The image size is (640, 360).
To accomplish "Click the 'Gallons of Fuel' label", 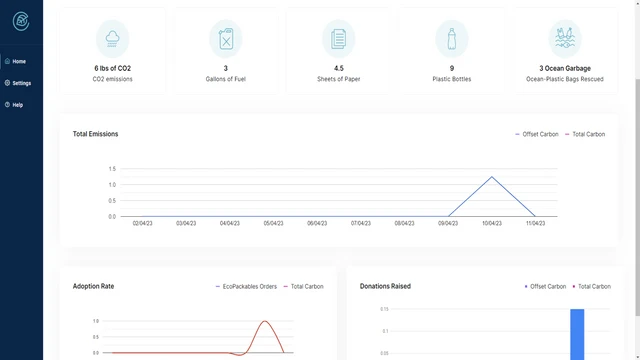I will pyautogui.click(x=226, y=79).
